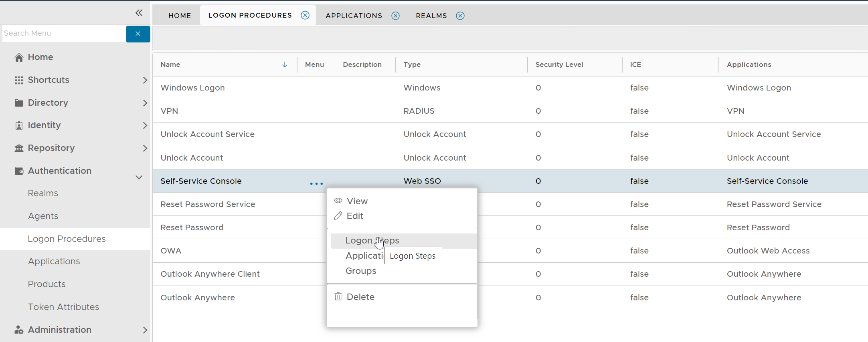868x342 pixels.
Task: Collapse the sidebar with double-chevron icon
Action: (x=139, y=13)
